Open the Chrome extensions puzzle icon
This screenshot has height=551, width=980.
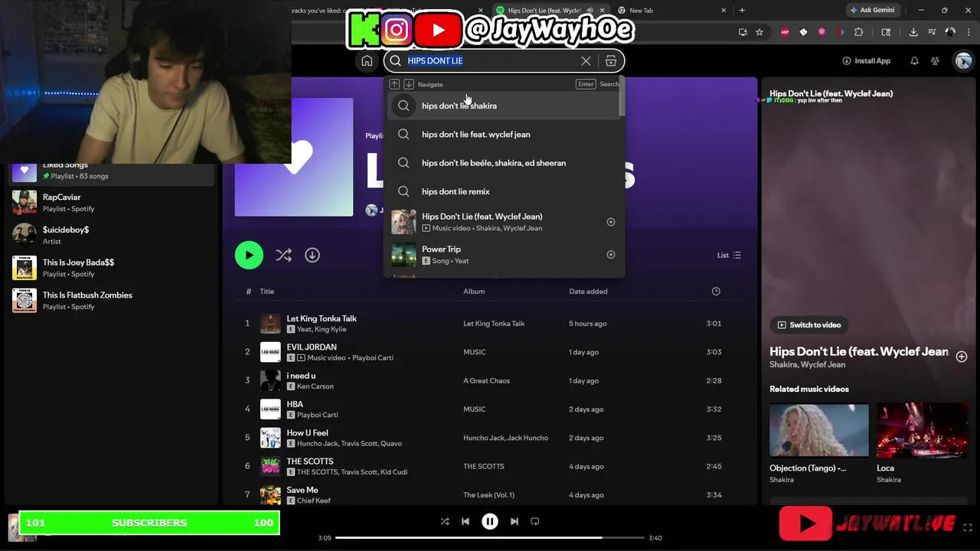click(x=858, y=32)
